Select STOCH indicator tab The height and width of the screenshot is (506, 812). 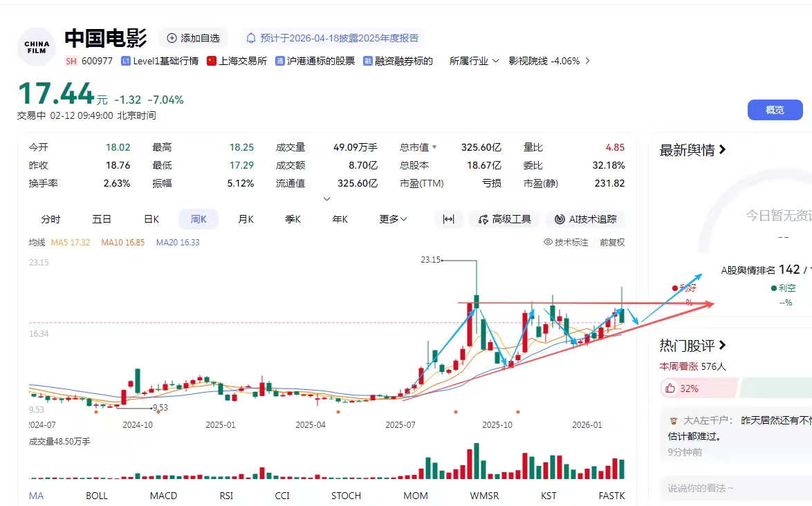pyautogui.click(x=346, y=496)
